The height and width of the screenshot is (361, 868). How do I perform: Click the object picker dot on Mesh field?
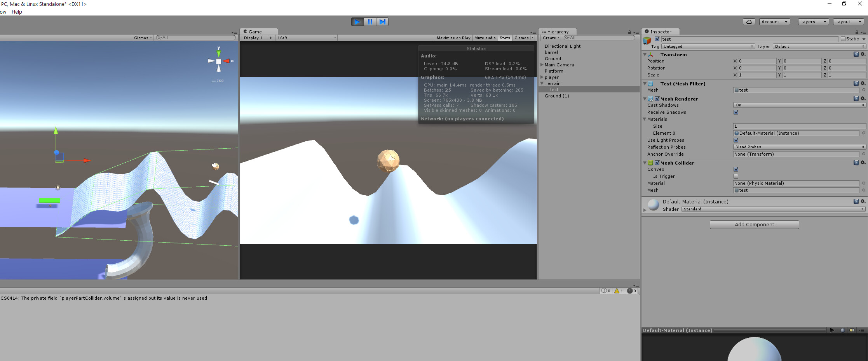865,90
